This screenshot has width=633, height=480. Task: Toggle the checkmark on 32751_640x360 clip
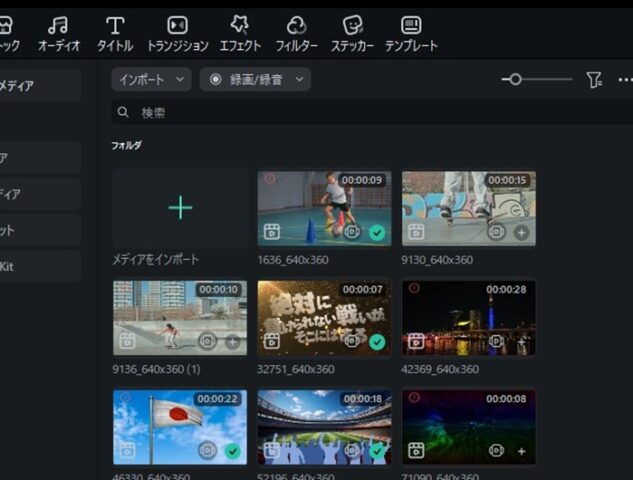point(377,342)
